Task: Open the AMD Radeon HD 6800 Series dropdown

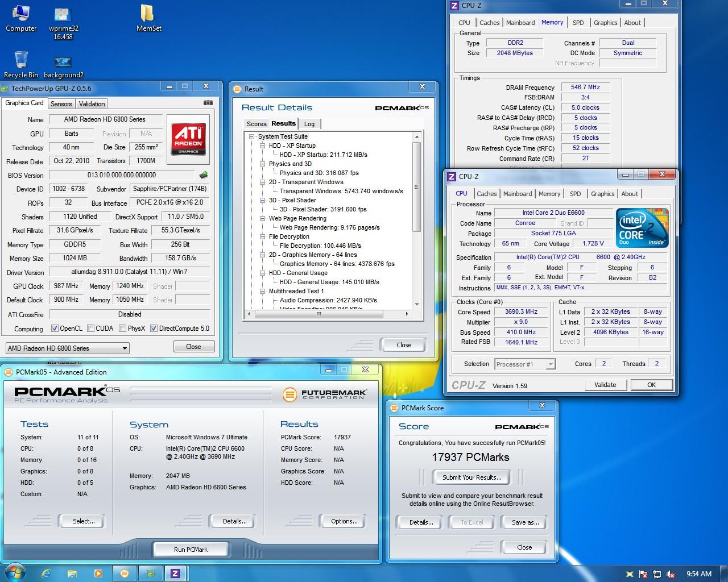Action: [68, 348]
